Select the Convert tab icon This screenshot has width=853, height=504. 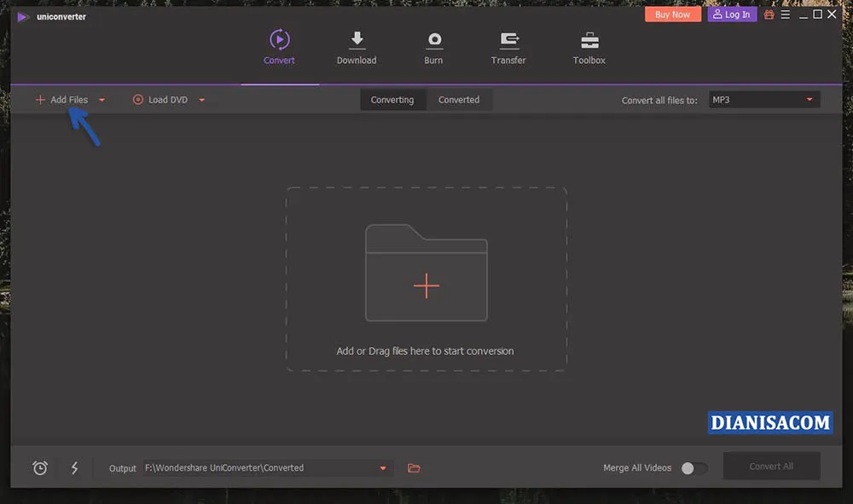coord(279,38)
